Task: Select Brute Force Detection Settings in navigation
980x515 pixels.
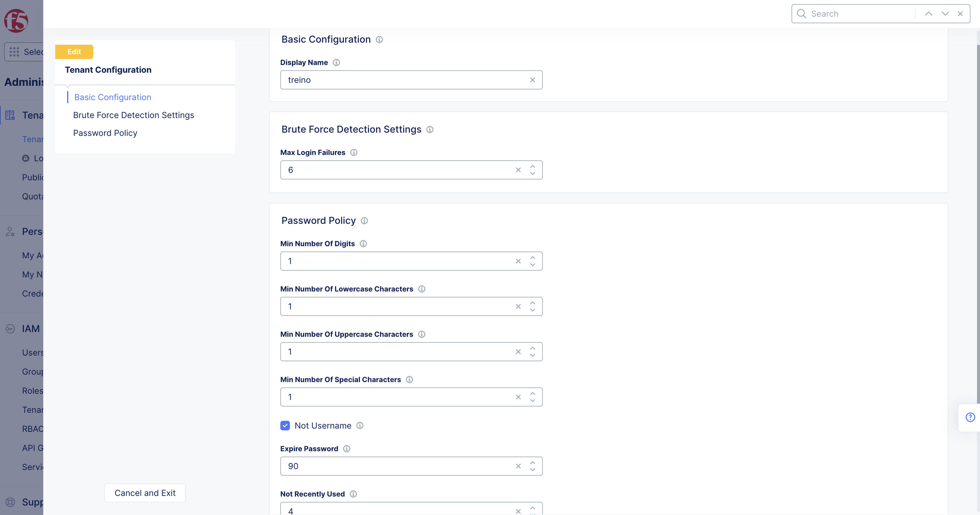Action: (x=134, y=115)
